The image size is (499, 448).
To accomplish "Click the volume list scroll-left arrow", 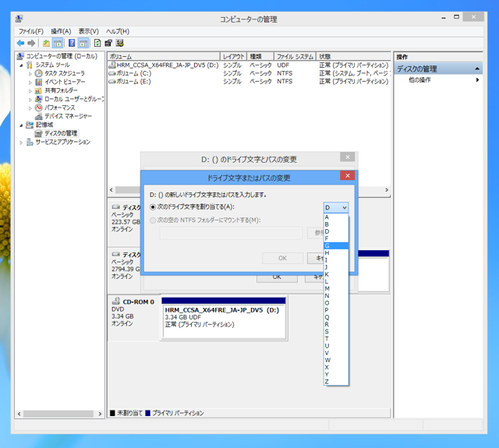I will coord(111,190).
